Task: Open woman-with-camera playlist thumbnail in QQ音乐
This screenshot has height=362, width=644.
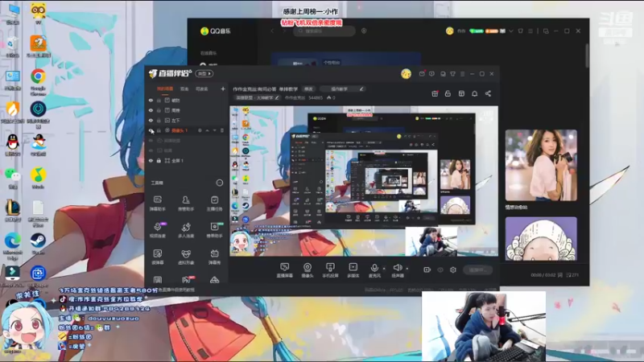Action: (x=541, y=165)
